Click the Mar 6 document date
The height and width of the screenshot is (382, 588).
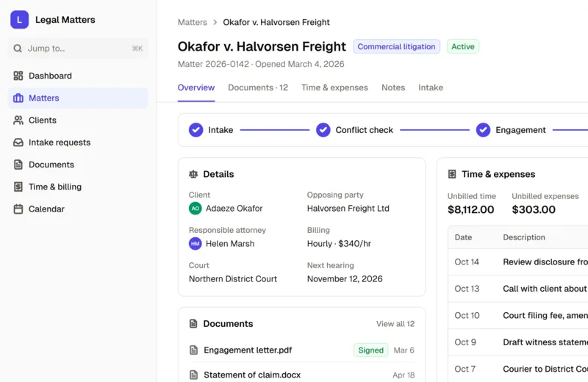pyautogui.click(x=404, y=350)
